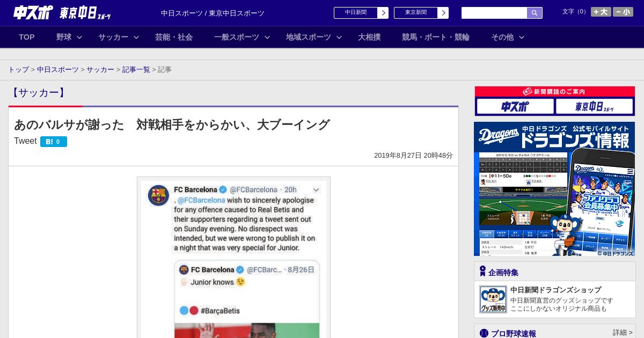
Task: Open the サッカー menu item
Action: [113, 37]
